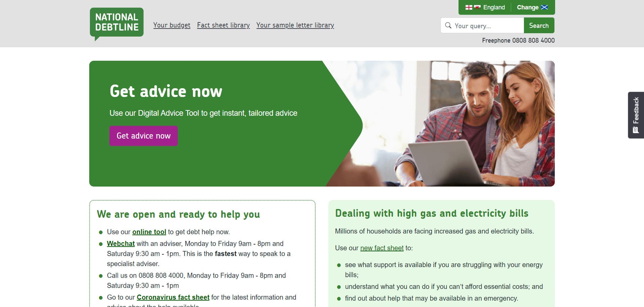The width and height of the screenshot is (644, 307).
Task: Click the Get advice now banner heading
Action: coord(166,91)
